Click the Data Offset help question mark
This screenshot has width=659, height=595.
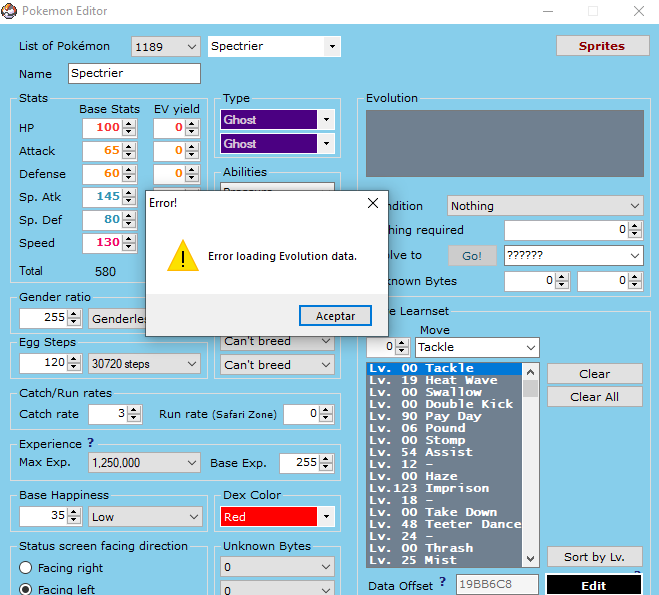point(442,582)
